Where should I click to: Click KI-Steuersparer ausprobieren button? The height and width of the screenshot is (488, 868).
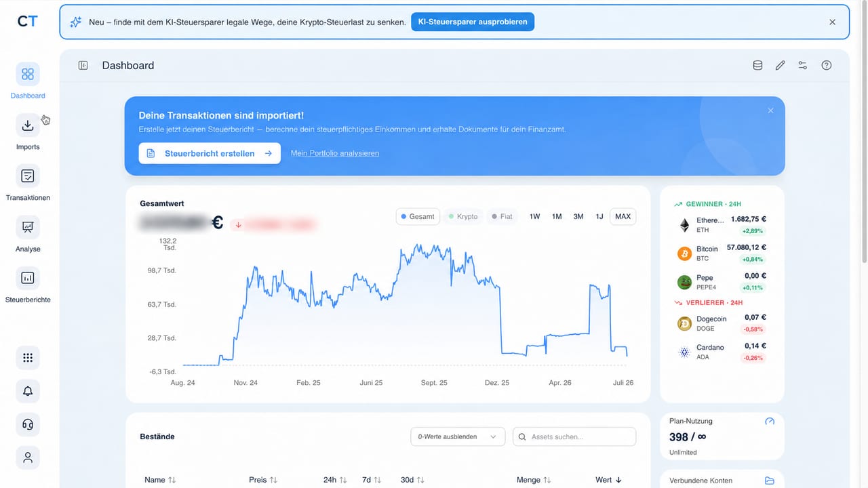point(473,22)
